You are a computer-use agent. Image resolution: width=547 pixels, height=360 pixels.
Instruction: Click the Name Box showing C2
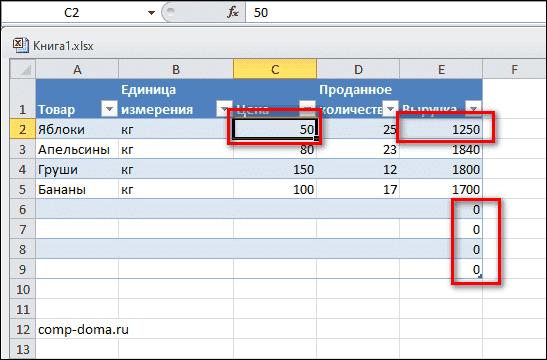click(x=72, y=13)
